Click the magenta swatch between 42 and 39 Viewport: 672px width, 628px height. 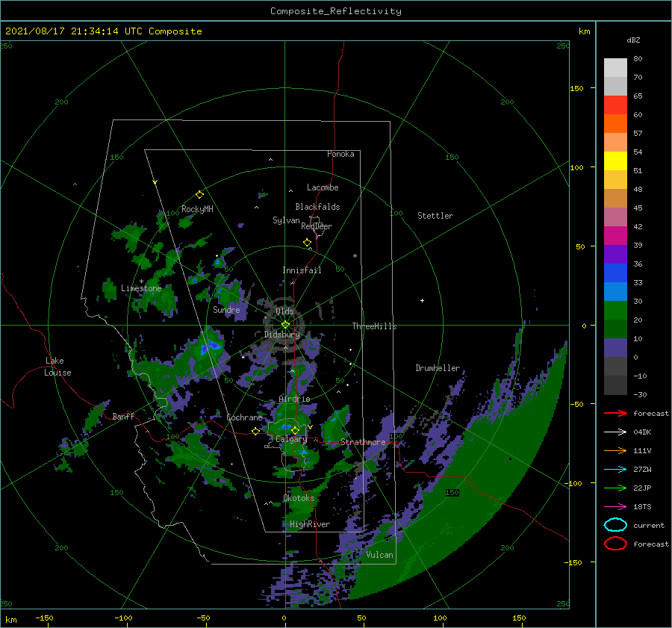click(x=615, y=236)
